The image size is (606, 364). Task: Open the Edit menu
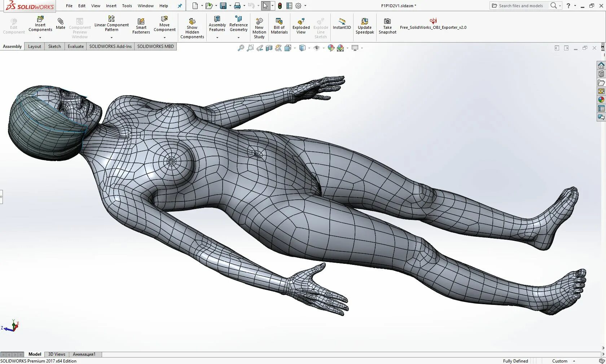(x=82, y=6)
